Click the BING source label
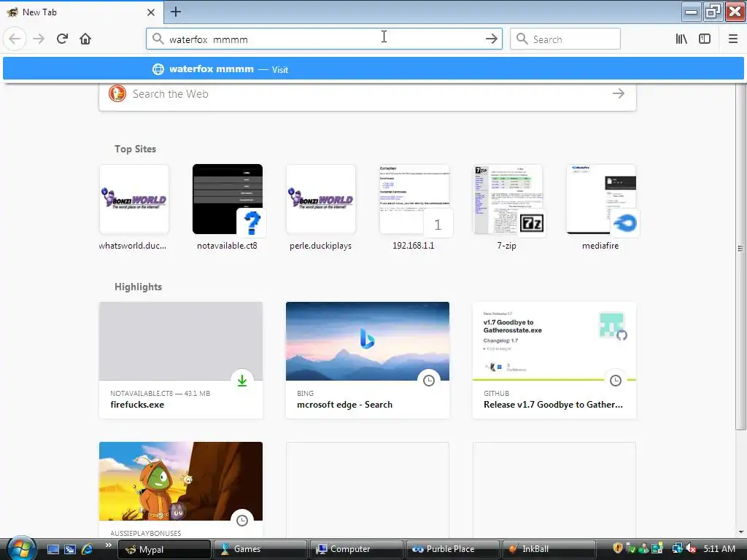The width and height of the screenshot is (747, 560). tap(306, 393)
